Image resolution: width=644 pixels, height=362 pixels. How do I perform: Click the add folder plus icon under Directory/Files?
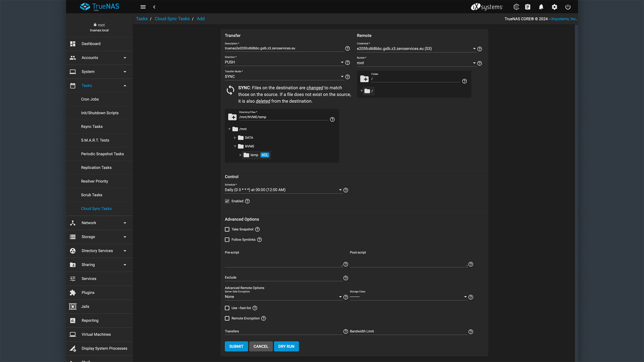click(x=233, y=117)
